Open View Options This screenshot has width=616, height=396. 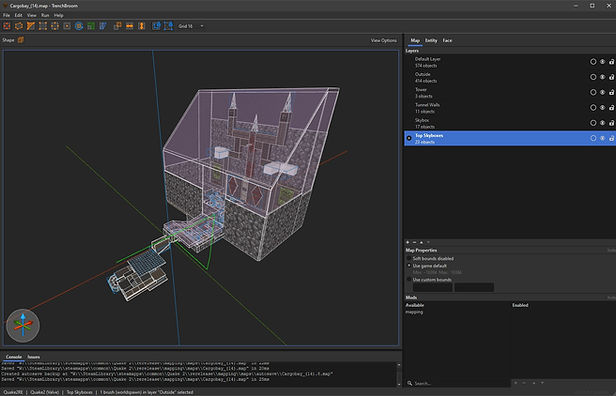tap(383, 40)
